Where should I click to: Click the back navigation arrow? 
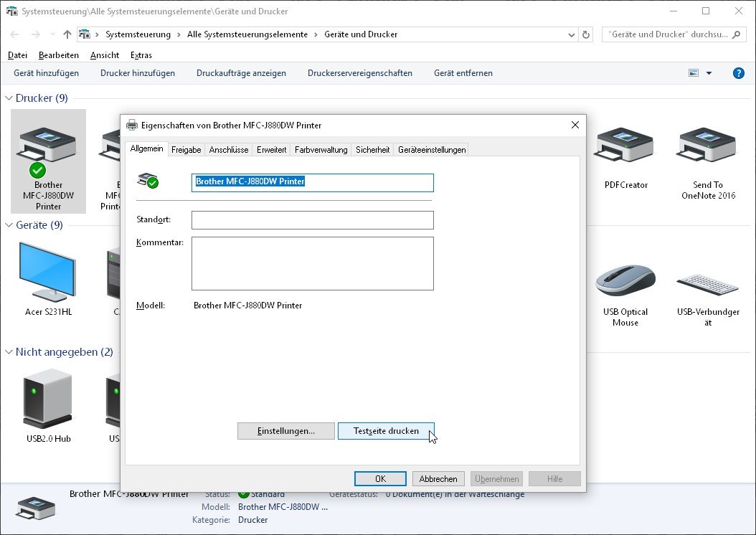[14, 34]
